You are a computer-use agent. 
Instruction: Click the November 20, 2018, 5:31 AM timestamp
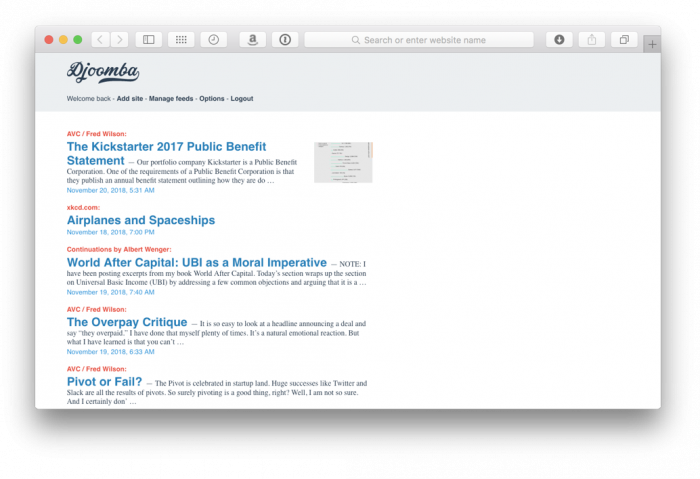point(111,191)
